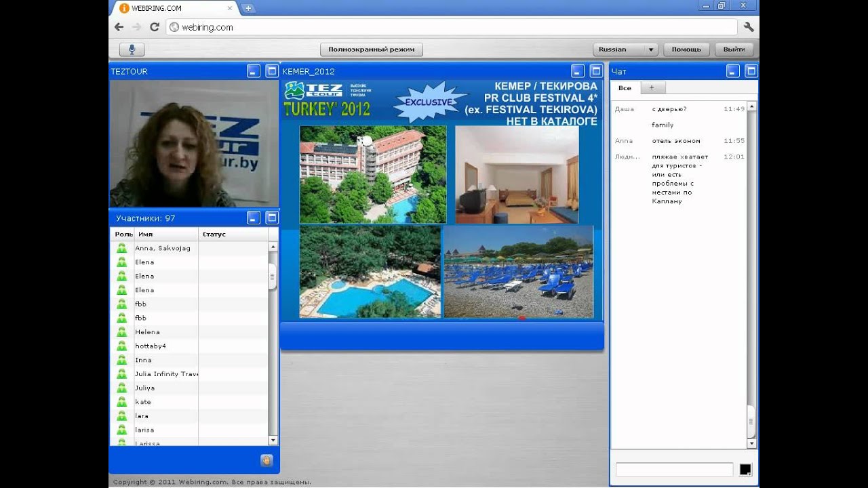Click the participants list scrollbar thumb
Image resolution: width=868 pixels, height=488 pixels.
(273, 277)
